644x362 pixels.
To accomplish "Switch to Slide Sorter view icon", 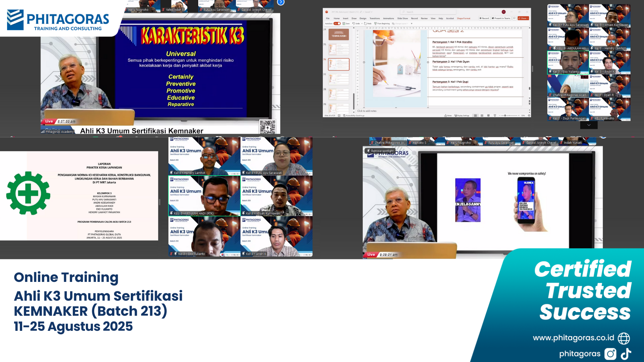I will [x=482, y=116].
